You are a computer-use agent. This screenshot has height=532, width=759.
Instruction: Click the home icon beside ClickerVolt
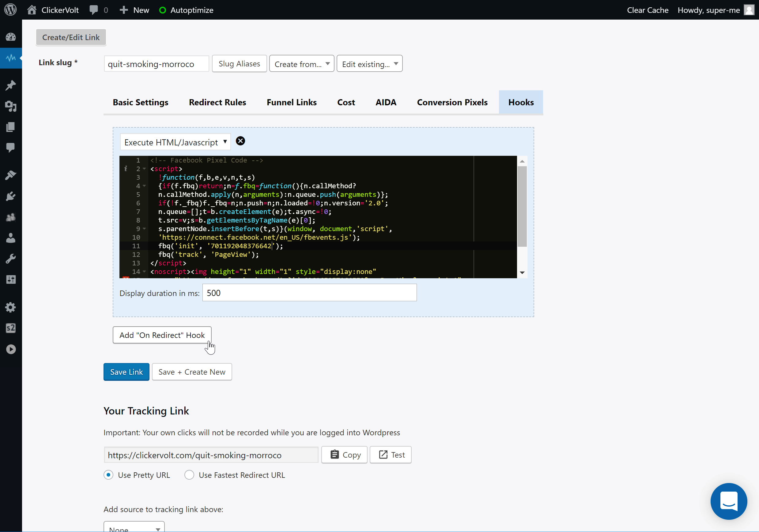point(32,10)
